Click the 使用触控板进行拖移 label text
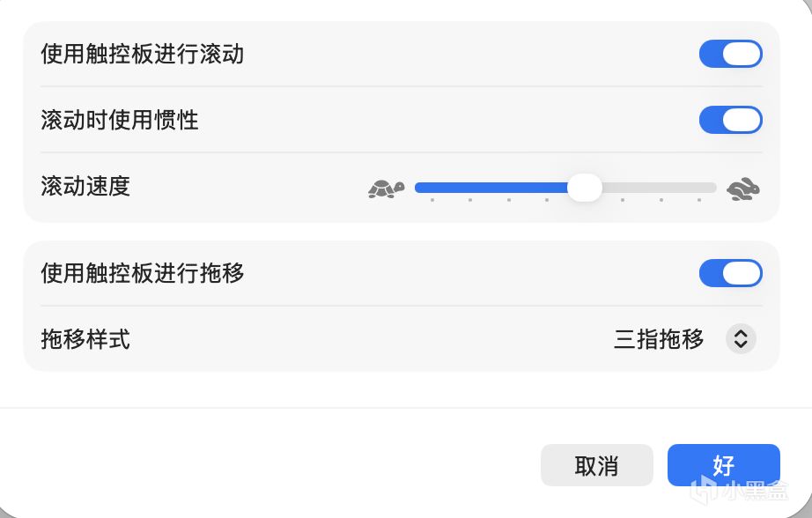Viewport: 812px width, 518px height. point(143,273)
